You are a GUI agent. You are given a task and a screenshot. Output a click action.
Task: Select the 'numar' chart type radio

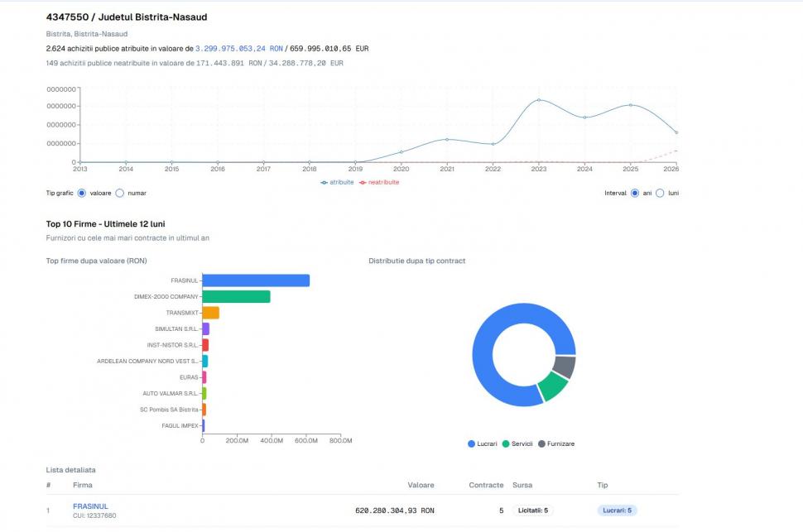[120, 193]
